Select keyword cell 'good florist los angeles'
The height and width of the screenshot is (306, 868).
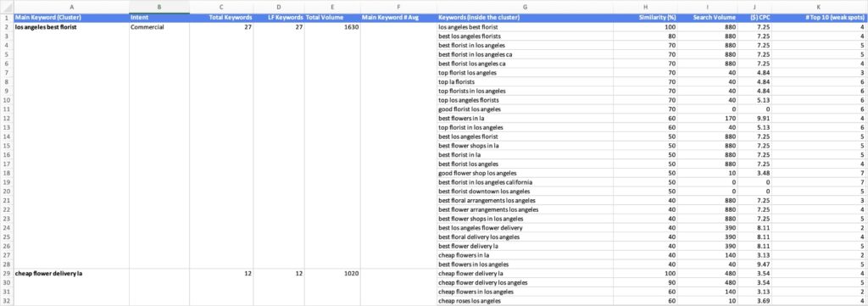(x=524, y=109)
